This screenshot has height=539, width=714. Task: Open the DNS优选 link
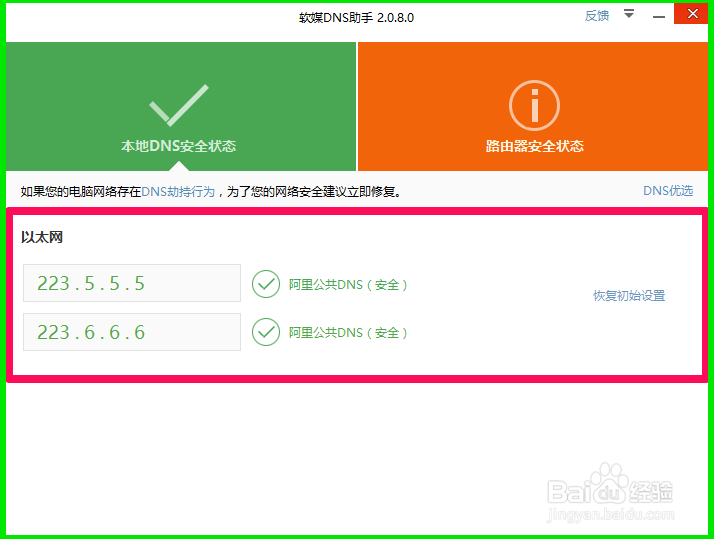pos(668,191)
